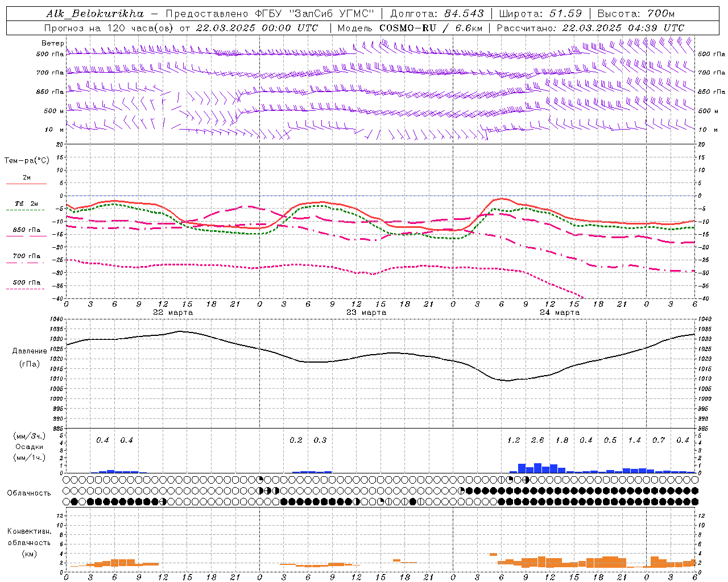
Task: Click the (мм/1ч.) unit label
Action: [30, 458]
